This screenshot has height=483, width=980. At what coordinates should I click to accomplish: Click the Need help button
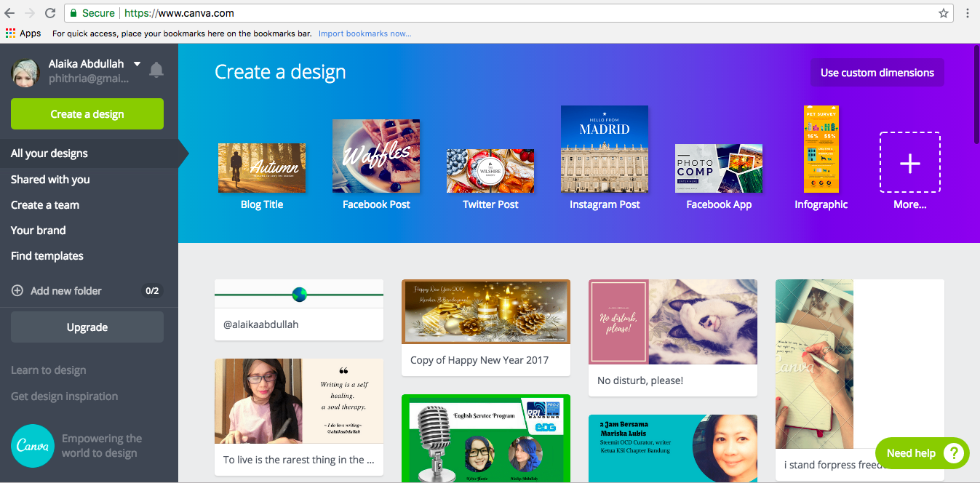click(923, 453)
